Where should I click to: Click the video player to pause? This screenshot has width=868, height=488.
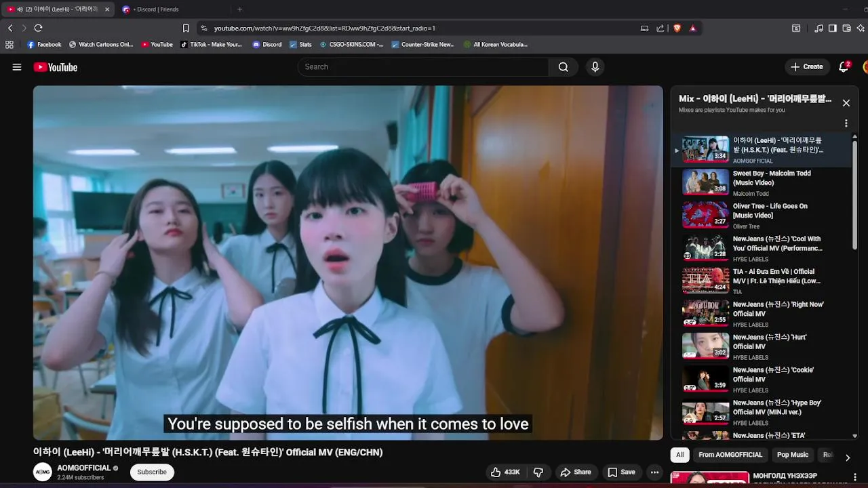coord(348,262)
